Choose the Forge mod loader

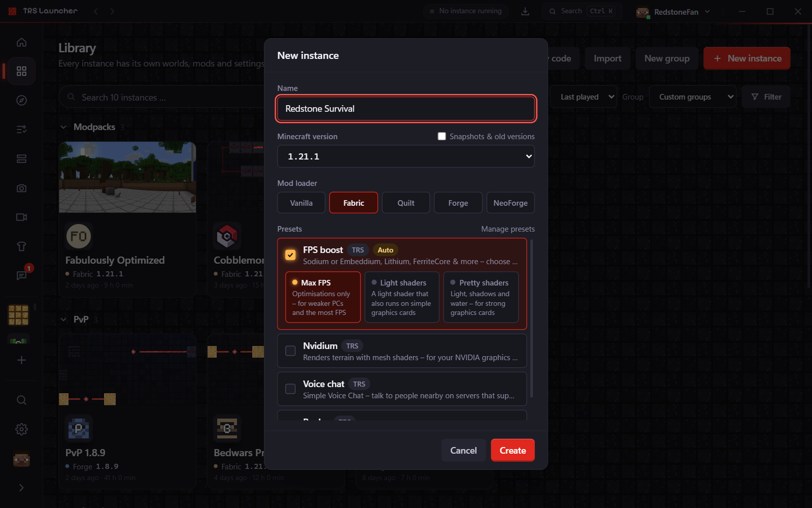tap(458, 203)
